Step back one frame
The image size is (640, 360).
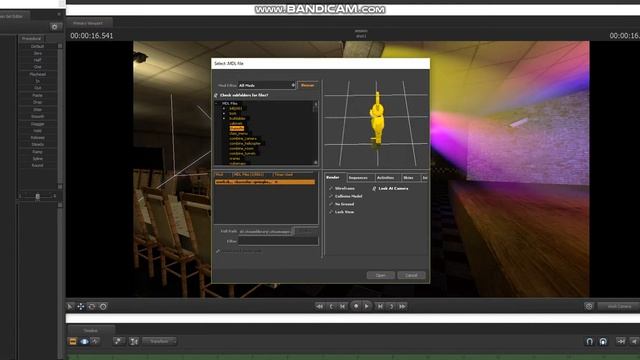(342, 306)
